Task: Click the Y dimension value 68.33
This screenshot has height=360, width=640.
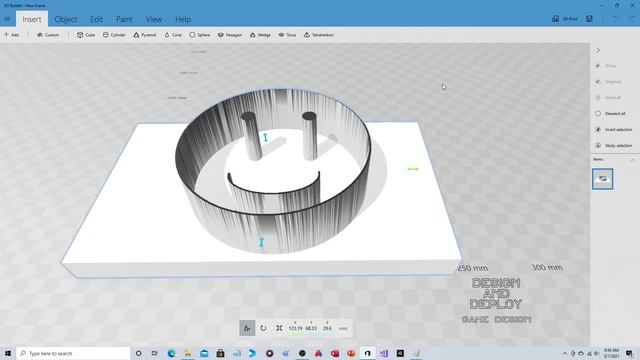Action: click(x=311, y=328)
